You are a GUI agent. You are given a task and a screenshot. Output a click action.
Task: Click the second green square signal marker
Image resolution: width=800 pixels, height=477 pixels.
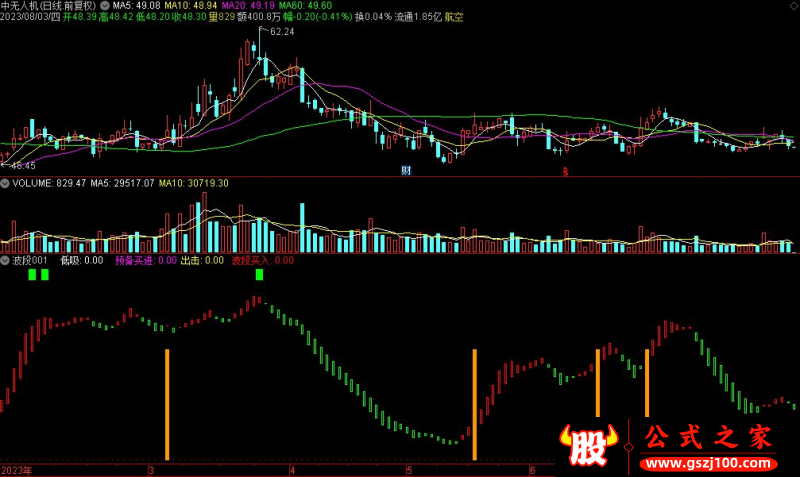45,274
